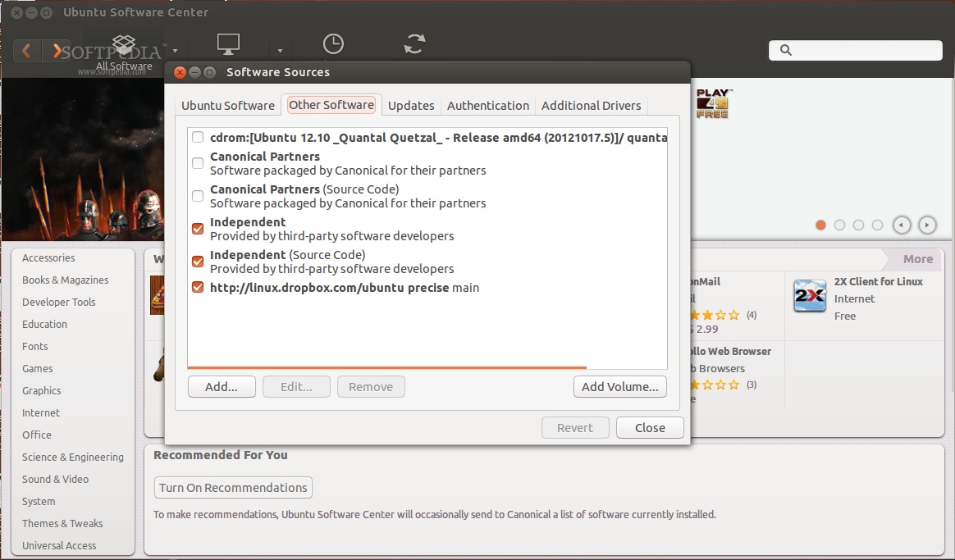
Task: Open Sound & Video category
Action: (55, 479)
